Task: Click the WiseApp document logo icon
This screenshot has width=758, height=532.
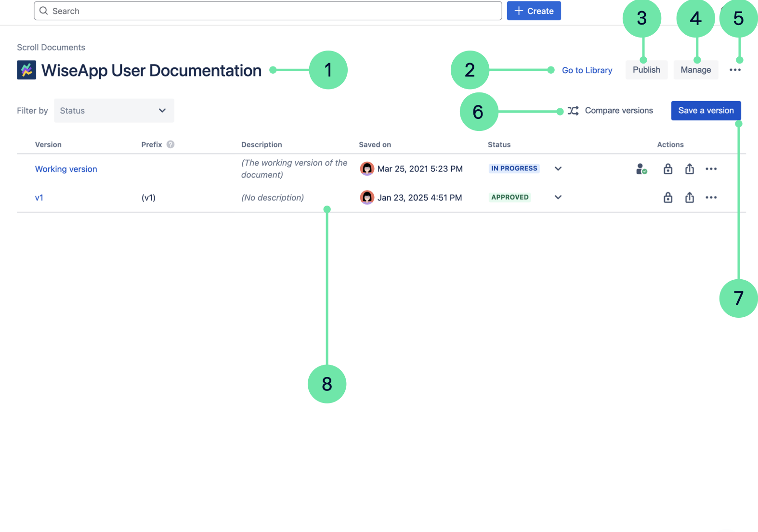Action: coord(26,70)
